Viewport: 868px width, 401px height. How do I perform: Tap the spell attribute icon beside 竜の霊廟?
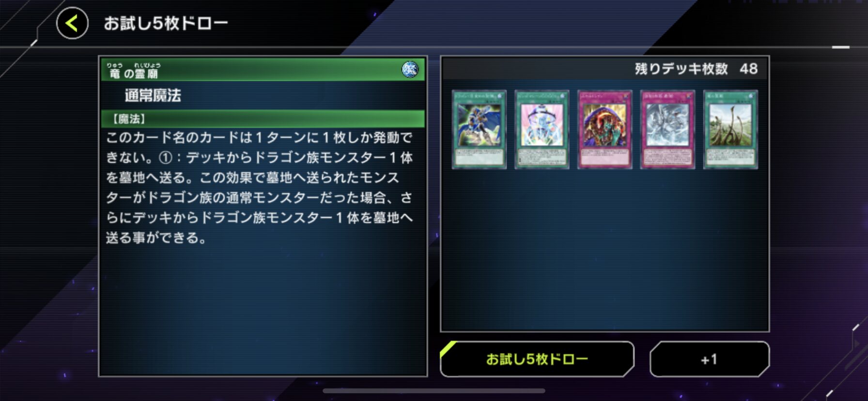click(410, 70)
